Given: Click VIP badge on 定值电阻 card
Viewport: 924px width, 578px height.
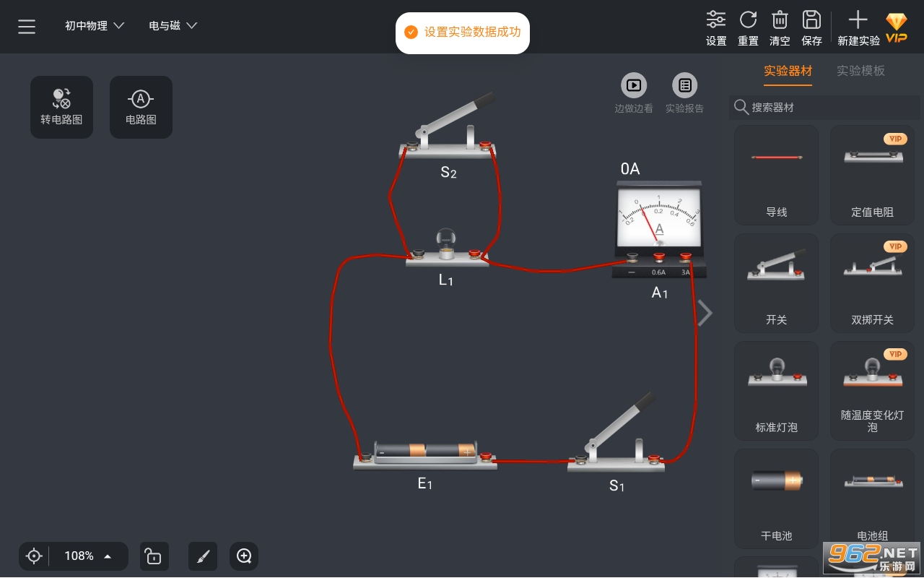Looking at the screenshot, I should pos(896,139).
